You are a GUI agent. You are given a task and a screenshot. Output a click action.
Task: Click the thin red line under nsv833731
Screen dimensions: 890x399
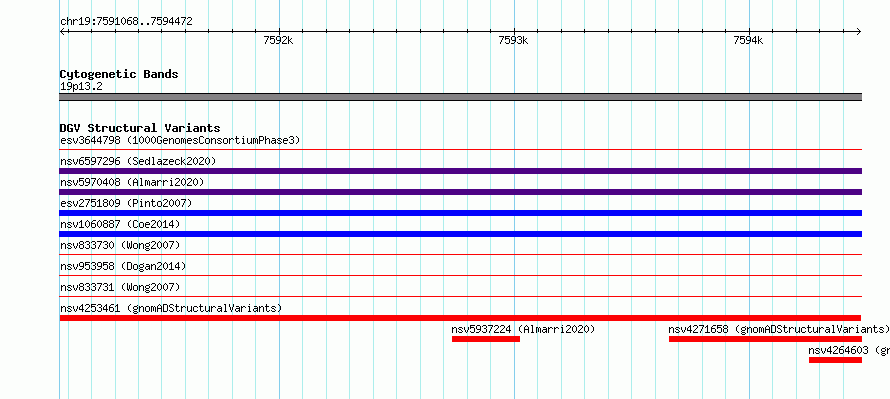click(461, 297)
